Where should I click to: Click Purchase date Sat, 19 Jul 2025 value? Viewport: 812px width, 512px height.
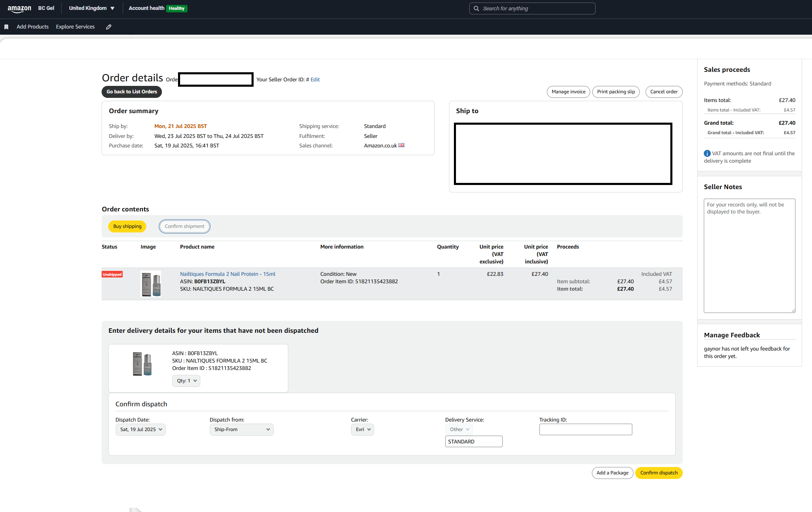point(187,146)
